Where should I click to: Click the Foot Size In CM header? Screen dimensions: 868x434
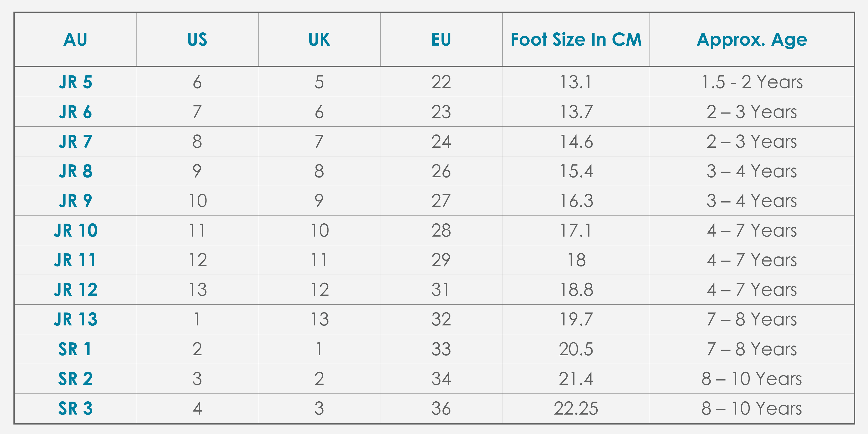click(576, 39)
